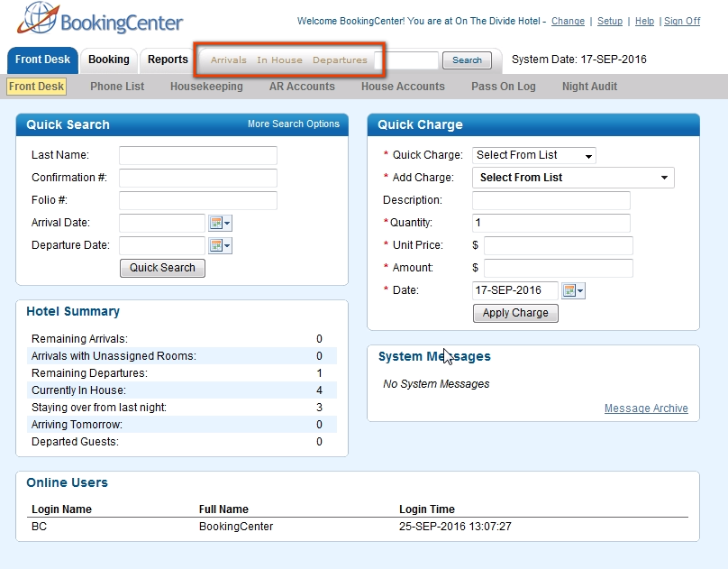Select the Staying over from last night label
728x569 pixels.
[99, 408]
